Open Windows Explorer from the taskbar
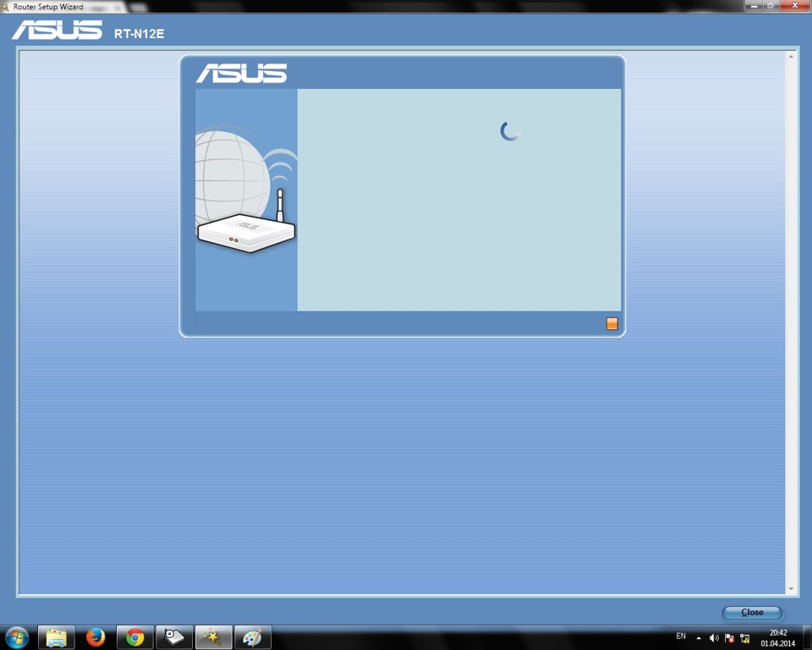Image resolution: width=812 pixels, height=650 pixels. click(56, 637)
